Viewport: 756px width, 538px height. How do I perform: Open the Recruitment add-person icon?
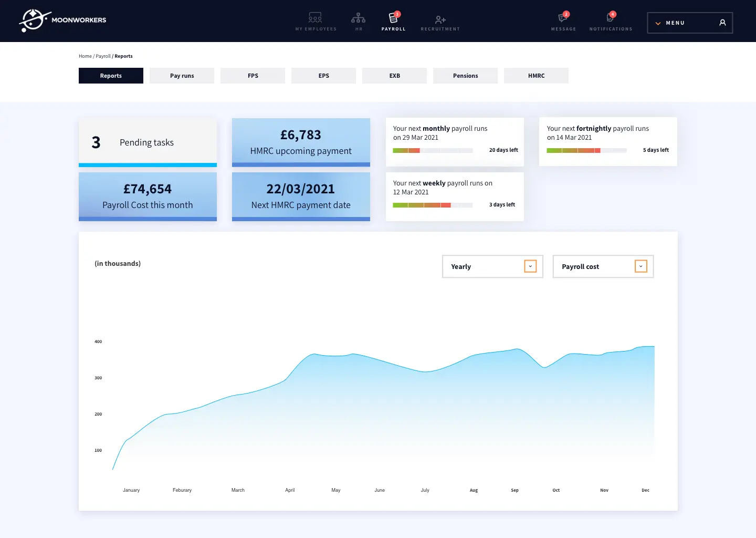(440, 19)
